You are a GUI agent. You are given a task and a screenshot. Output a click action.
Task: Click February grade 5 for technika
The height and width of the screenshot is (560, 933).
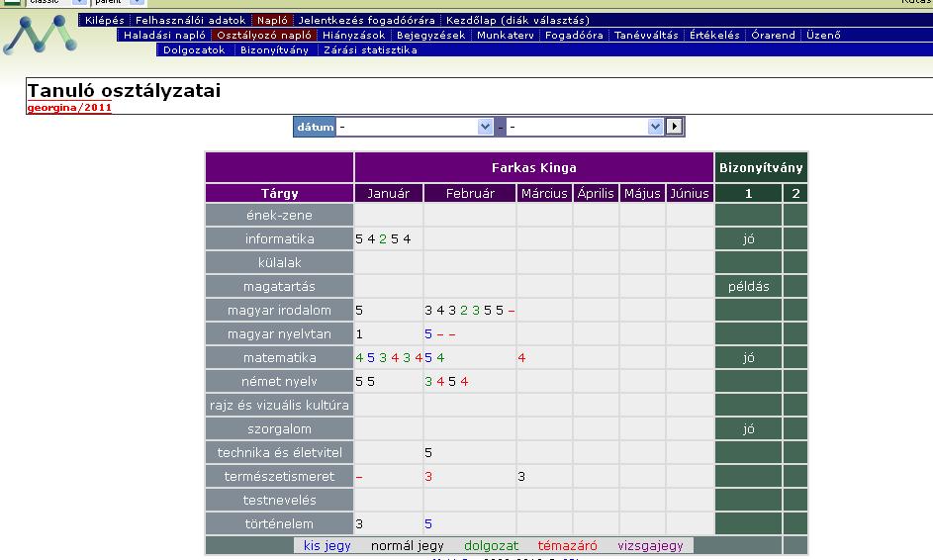[x=428, y=453]
